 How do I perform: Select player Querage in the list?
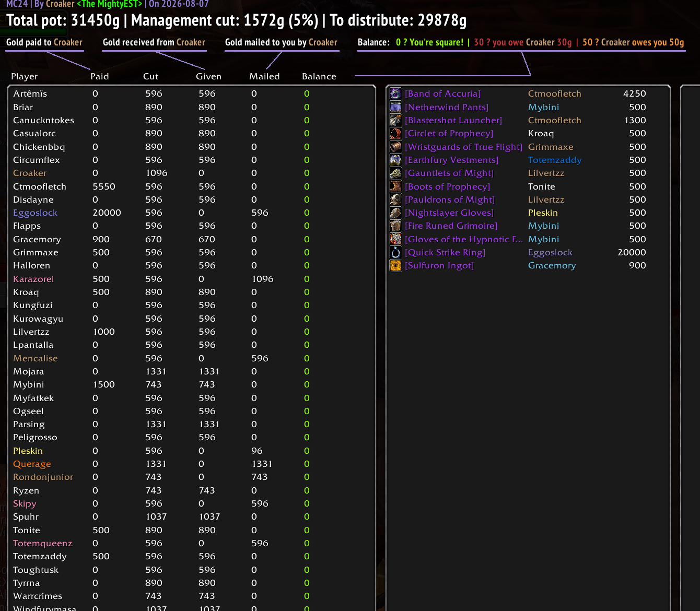pos(32,464)
